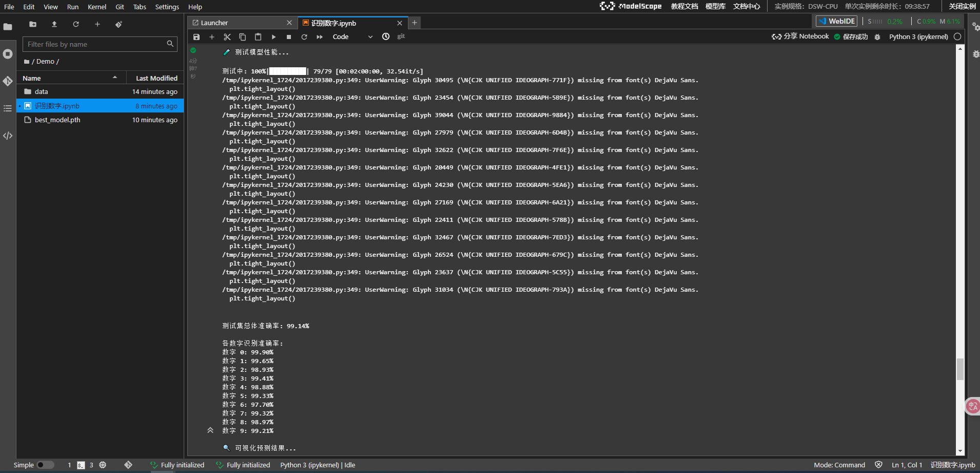Open the Git menu
The image size is (980, 473).
pos(120,7)
